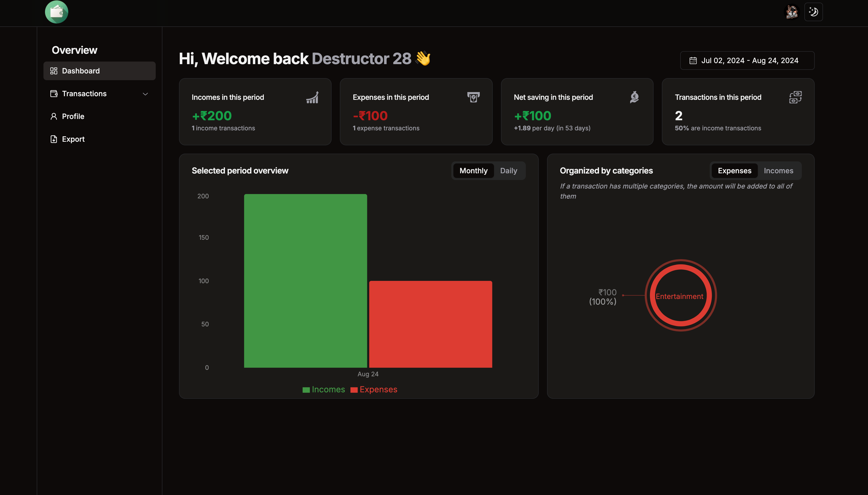
Task: Open the Dashboard sidebar item
Action: tap(81, 71)
